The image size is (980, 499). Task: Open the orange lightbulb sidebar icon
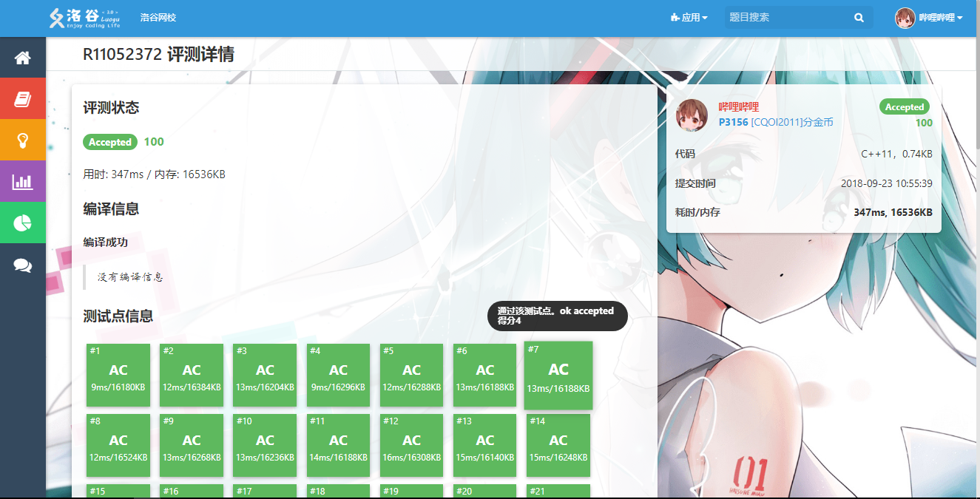tap(23, 140)
